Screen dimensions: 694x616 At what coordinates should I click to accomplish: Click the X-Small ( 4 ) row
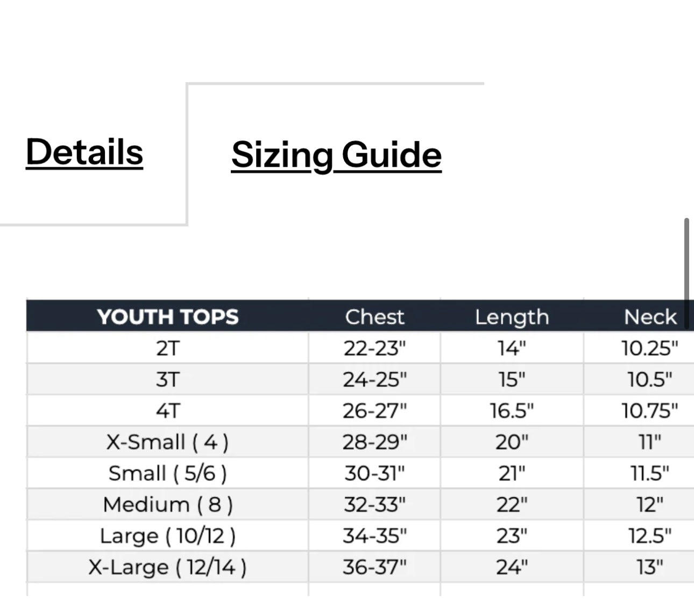167,441
